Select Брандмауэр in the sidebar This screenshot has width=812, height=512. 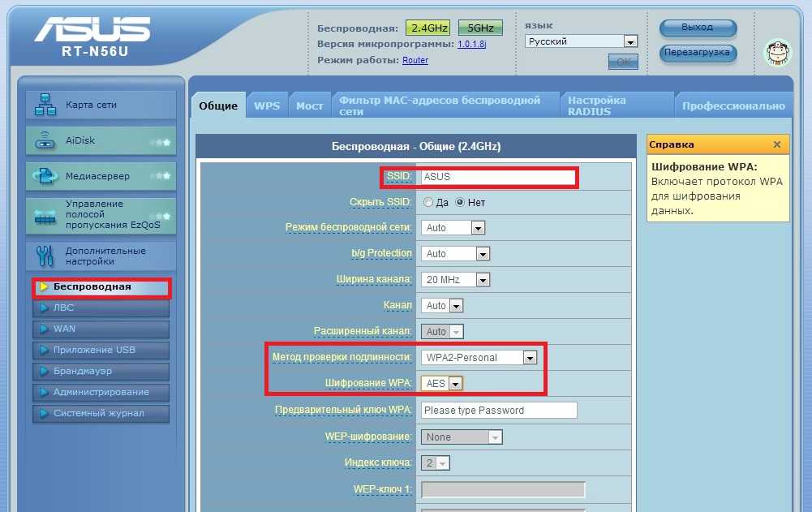coord(101,371)
